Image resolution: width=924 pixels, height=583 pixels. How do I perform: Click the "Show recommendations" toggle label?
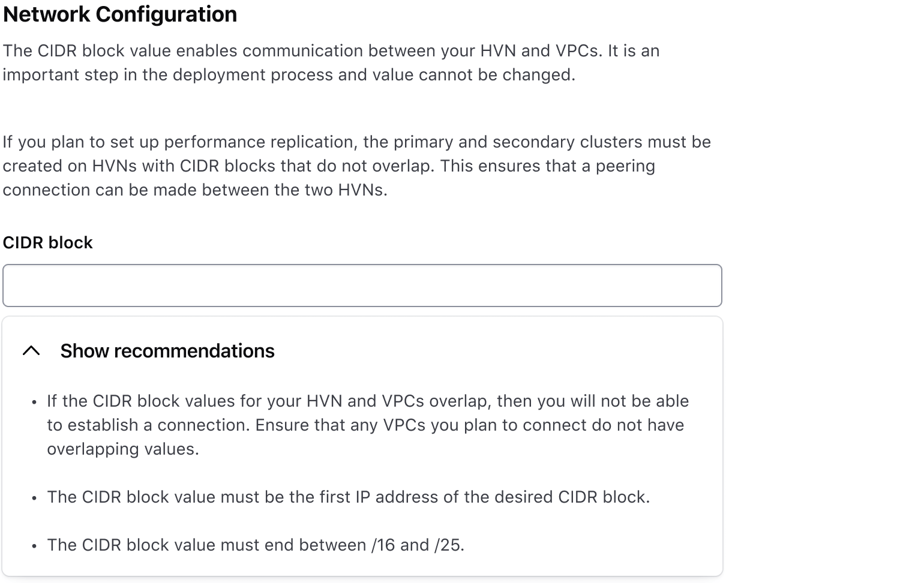[x=167, y=351]
